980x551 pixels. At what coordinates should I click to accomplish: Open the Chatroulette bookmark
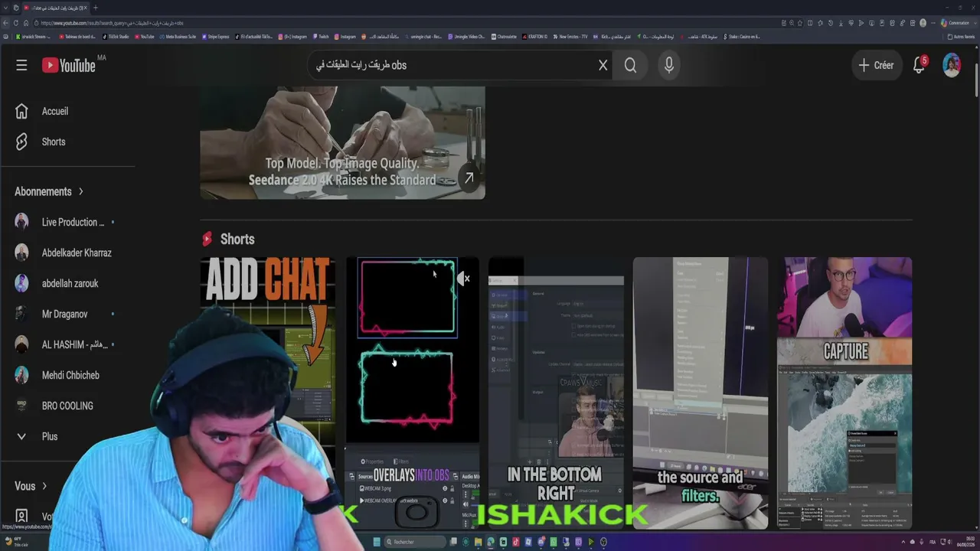(x=505, y=37)
